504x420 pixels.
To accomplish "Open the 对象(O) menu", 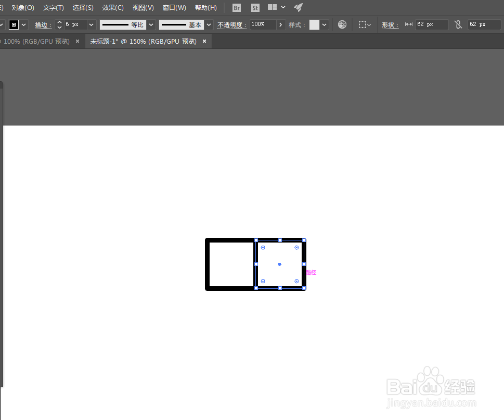I will pos(23,8).
